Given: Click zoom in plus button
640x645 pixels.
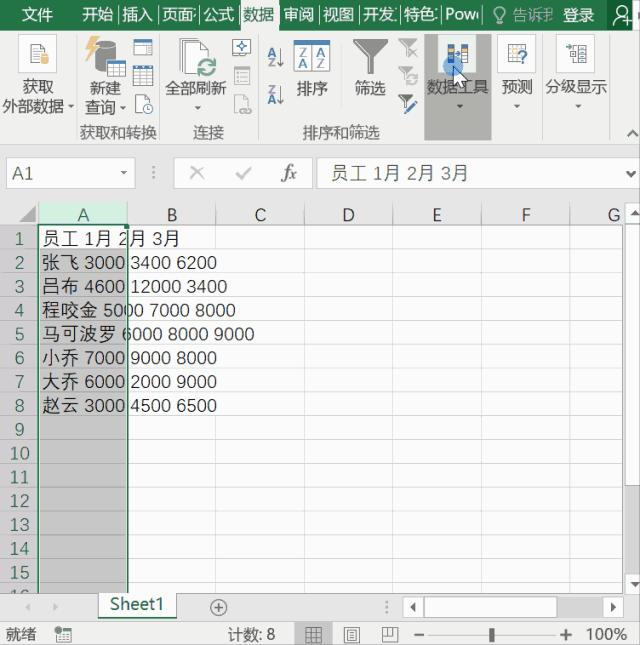Looking at the screenshot, I should tap(566, 635).
